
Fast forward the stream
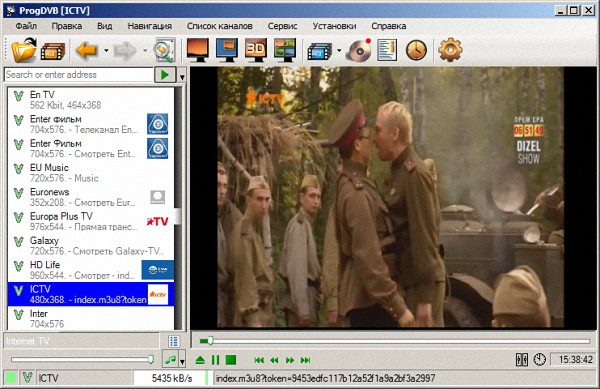point(290,360)
